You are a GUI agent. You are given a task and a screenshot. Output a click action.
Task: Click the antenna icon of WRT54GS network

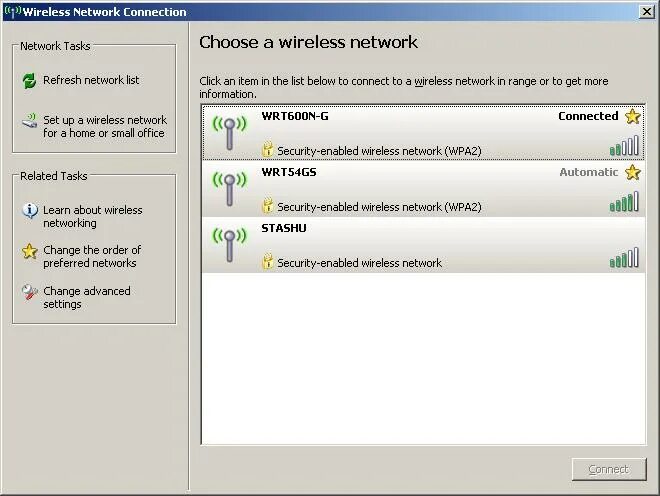coord(229,189)
